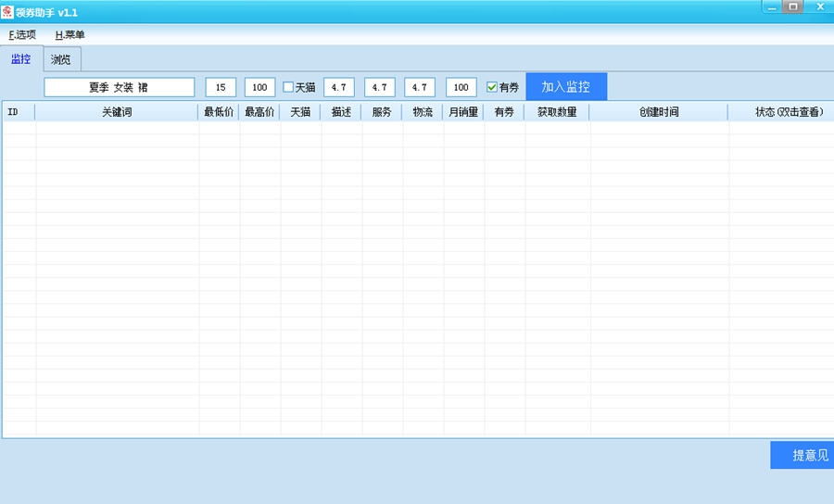The width and height of the screenshot is (834, 504).
Task: Click the 获取数量 column header
Action: tap(557, 112)
